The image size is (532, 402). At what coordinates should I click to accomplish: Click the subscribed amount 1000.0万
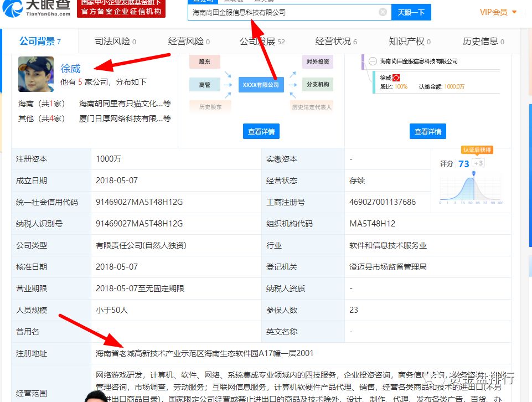point(454,86)
